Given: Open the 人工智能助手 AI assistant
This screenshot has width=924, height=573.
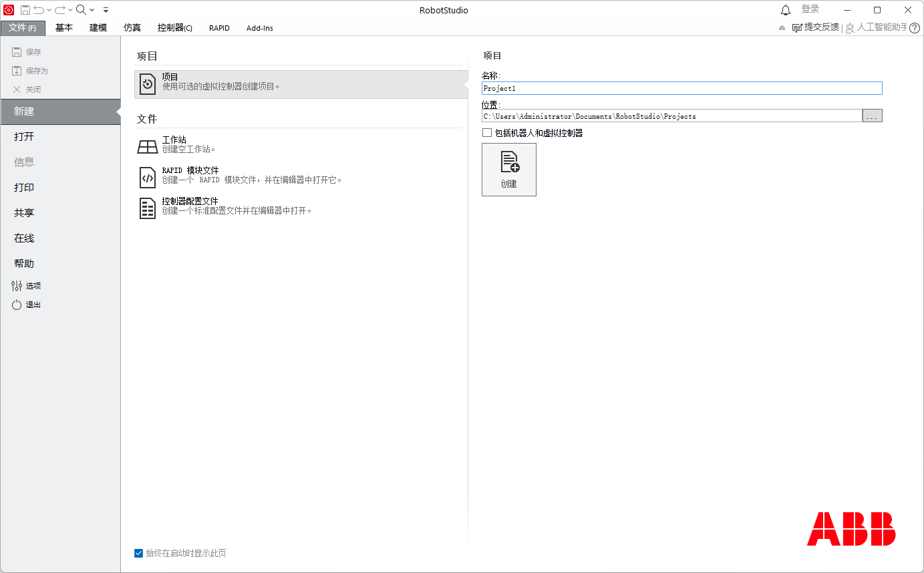Looking at the screenshot, I should 877,27.
